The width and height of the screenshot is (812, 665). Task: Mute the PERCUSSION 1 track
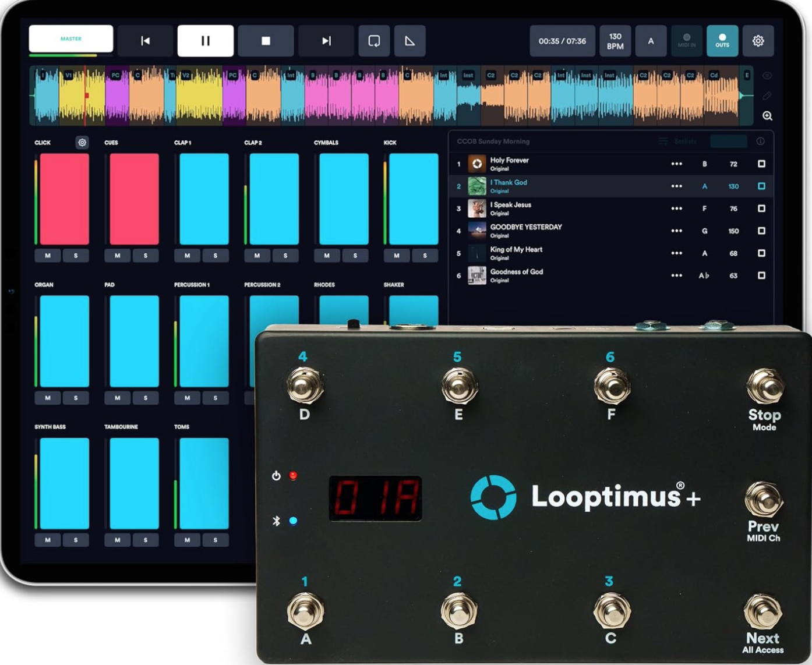188,398
